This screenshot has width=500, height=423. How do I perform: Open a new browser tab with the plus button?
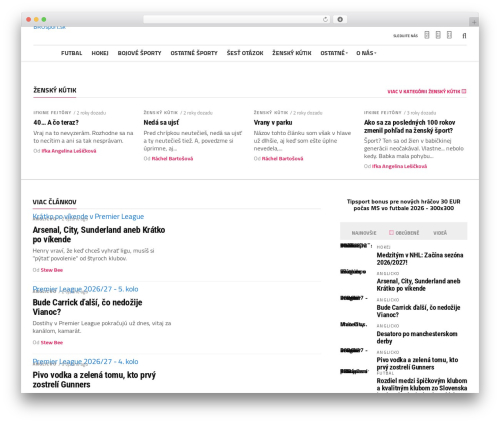point(474,22)
